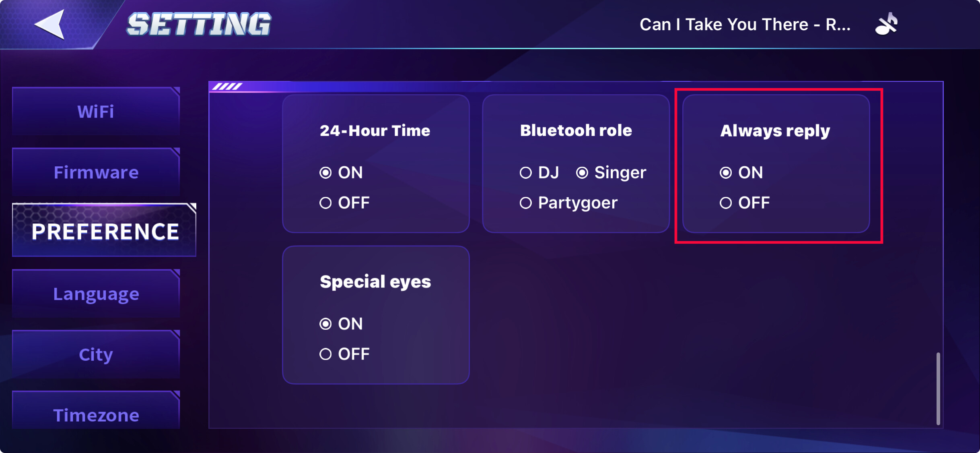980x453 pixels.
Task: Disable Always reply with OFF
Action: tap(726, 203)
